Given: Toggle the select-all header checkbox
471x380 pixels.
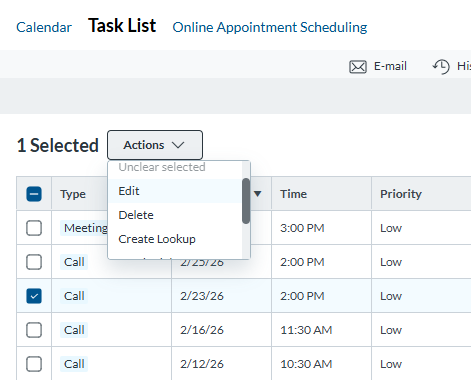Looking at the screenshot, I should [x=34, y=194].
